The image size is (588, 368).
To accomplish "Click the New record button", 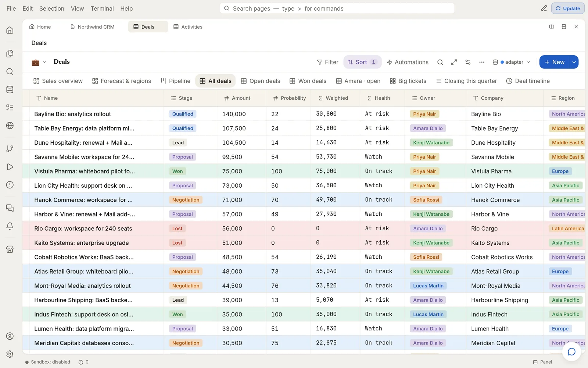I will pyautogui.click(x=554, y=62).
